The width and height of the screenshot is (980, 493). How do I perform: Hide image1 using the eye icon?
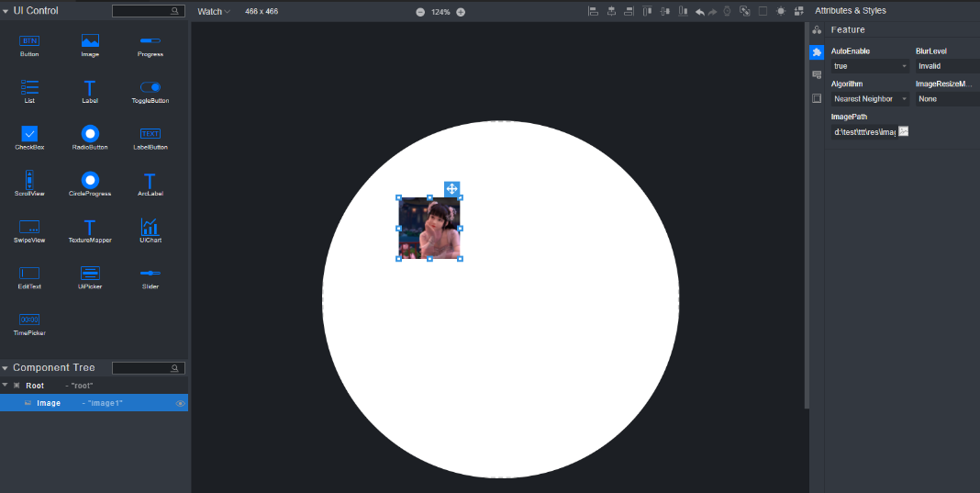click(180, 403)
